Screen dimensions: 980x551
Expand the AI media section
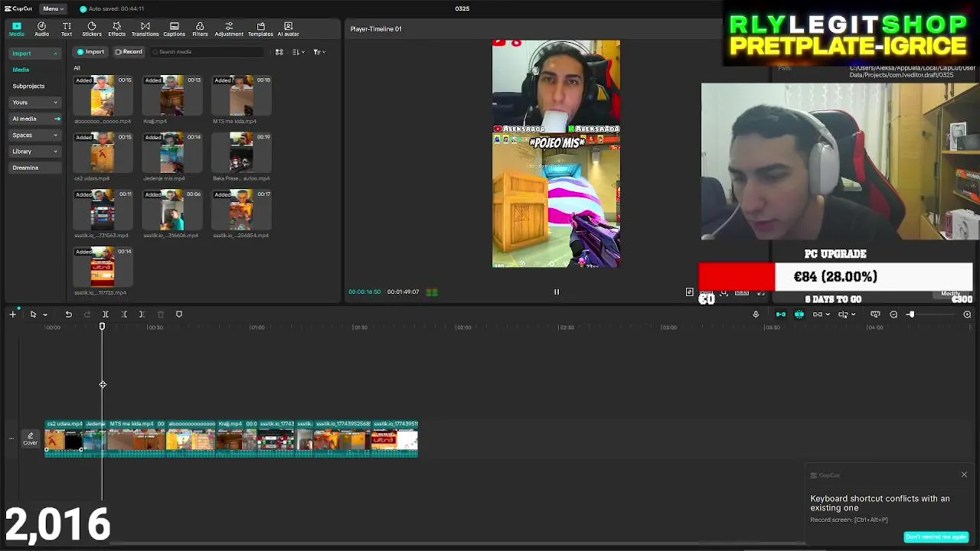point(34,119)
